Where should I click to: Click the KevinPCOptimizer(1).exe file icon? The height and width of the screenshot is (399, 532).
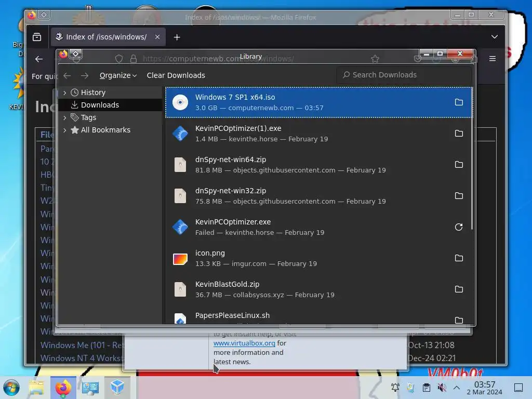(x=180, y=134)
